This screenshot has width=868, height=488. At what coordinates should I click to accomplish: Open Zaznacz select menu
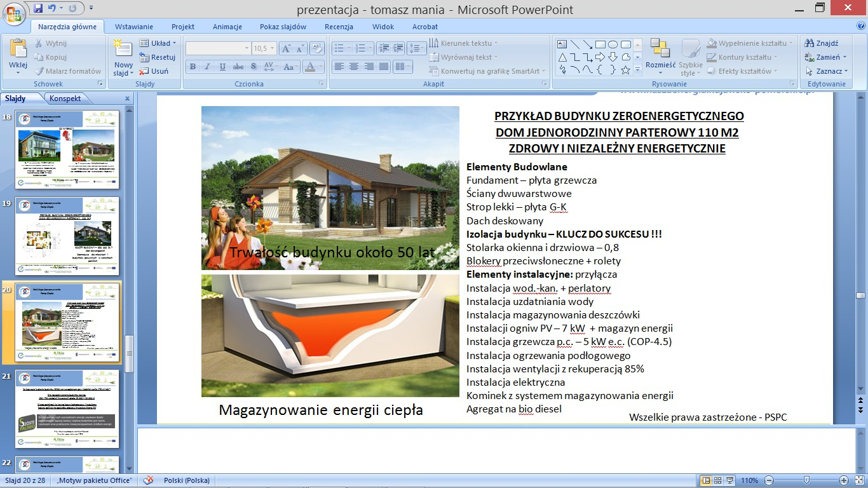click(x=827, y=71)
